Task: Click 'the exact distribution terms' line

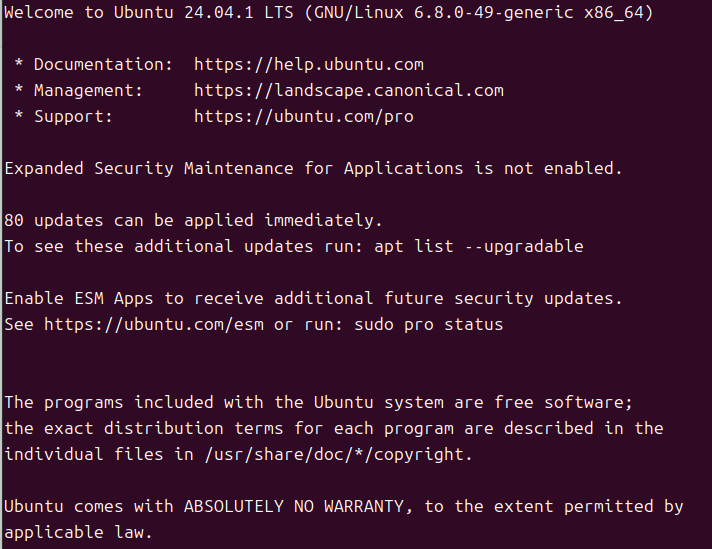Action: 334,428
